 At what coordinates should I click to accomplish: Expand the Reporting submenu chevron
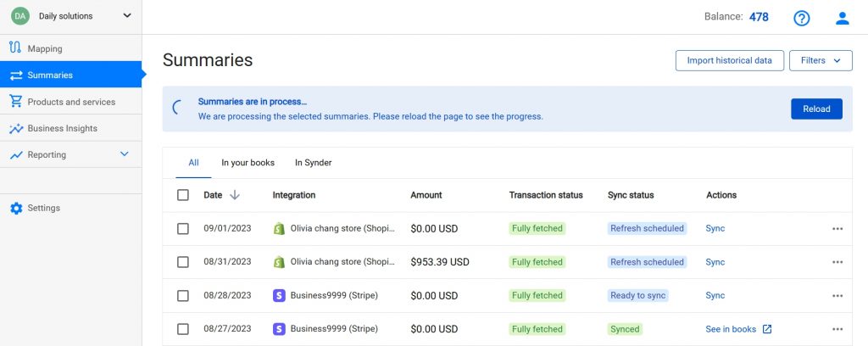point(125,153)
